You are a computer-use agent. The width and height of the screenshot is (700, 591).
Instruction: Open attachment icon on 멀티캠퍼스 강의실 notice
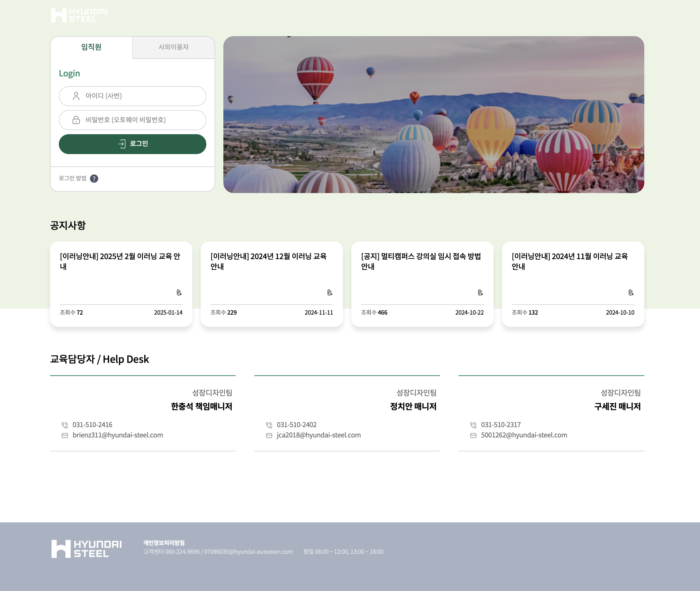pos(481,293)
